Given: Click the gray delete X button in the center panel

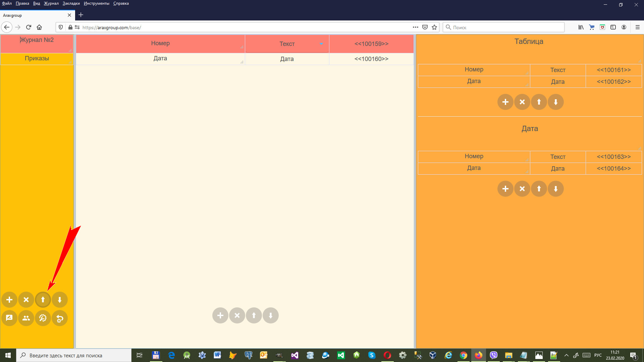Looking at the screenshot, I should tap(237, 315).
